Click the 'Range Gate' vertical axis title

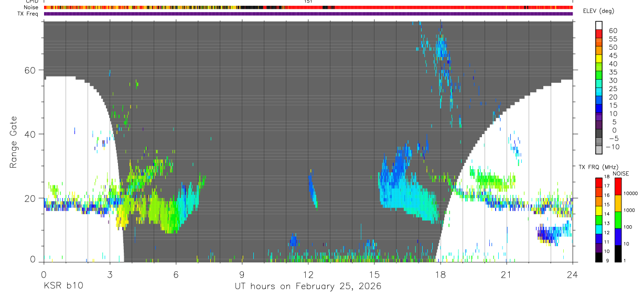point(13,141)
